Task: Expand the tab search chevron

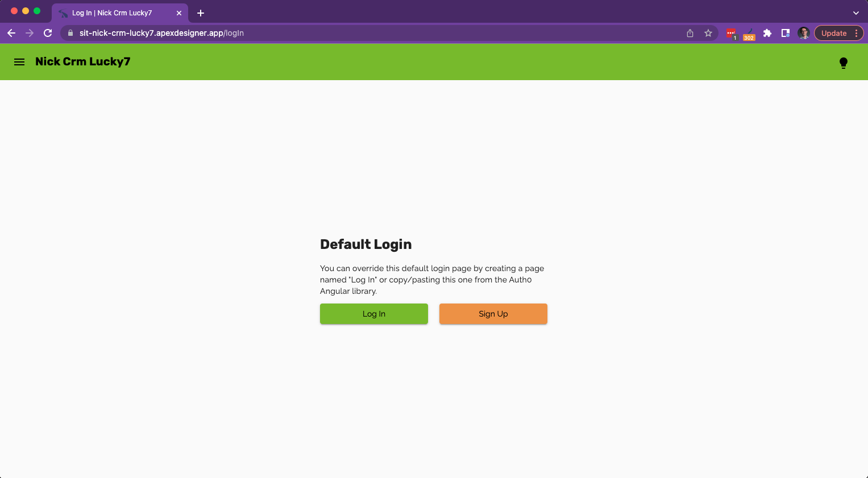Action: tap(856, 13)
